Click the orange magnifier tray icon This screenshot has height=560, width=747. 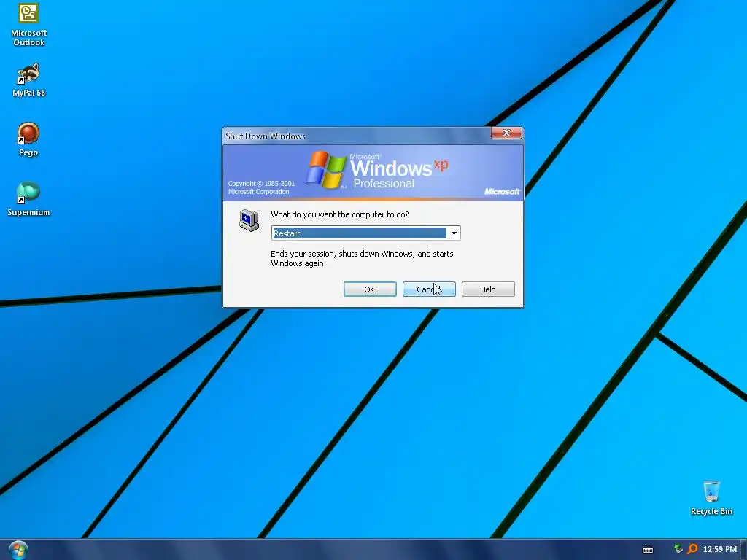(692, 549)
